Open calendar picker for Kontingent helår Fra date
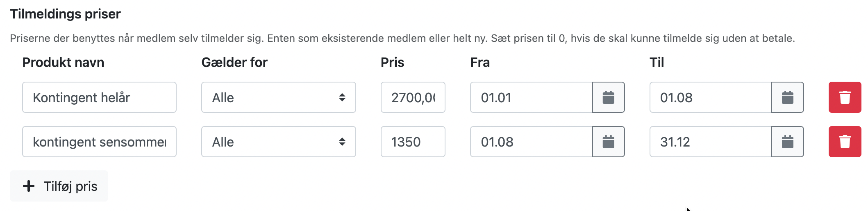This screenshot has width=868, height=211. click(608, 98)
